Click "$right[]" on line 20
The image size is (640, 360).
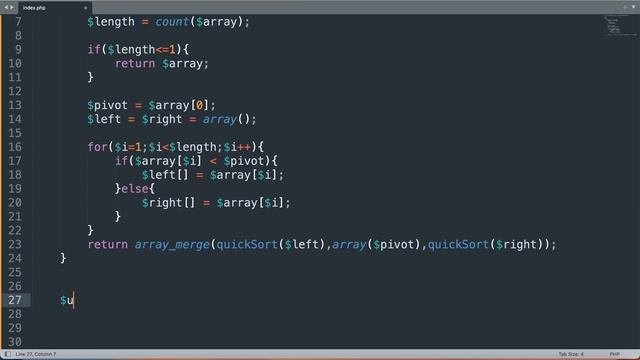[168, 202]
